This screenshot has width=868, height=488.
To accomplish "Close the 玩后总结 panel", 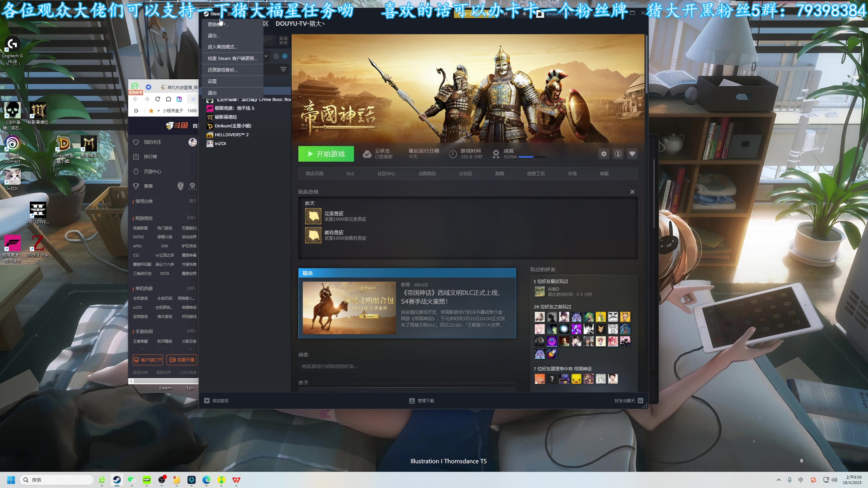I will tap(632, 192).
